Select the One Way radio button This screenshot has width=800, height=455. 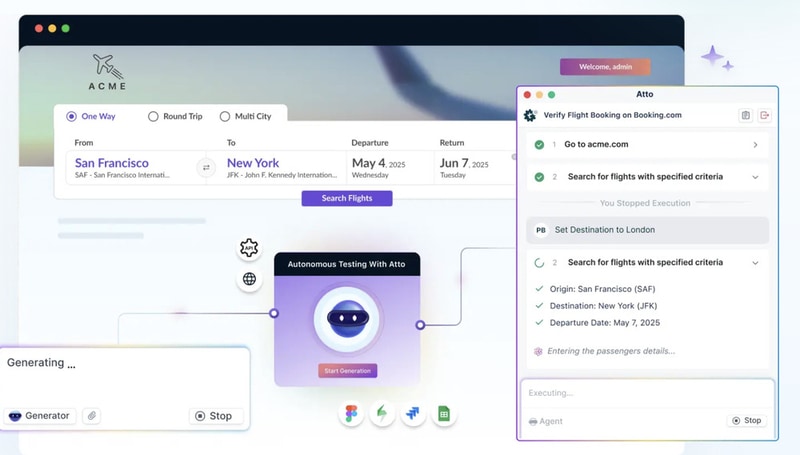(x=71, y=116)
